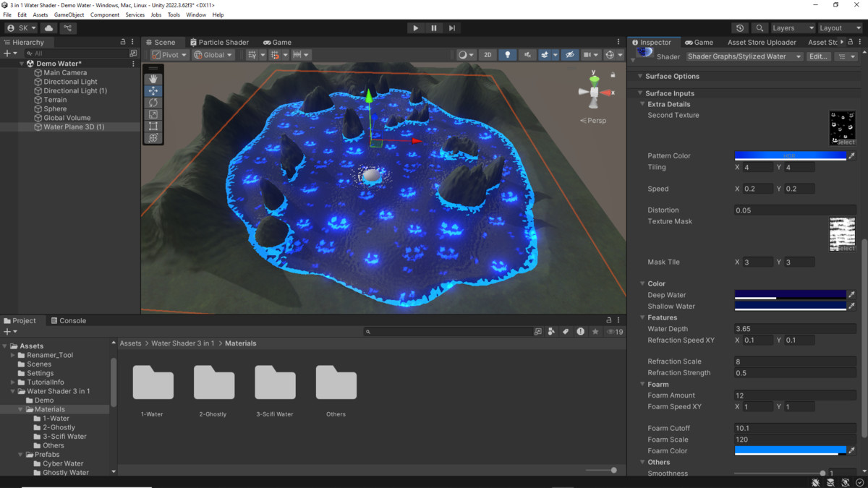
Task: Pick Foarm Color with eyedropper
Action: [x=851, y=451]
